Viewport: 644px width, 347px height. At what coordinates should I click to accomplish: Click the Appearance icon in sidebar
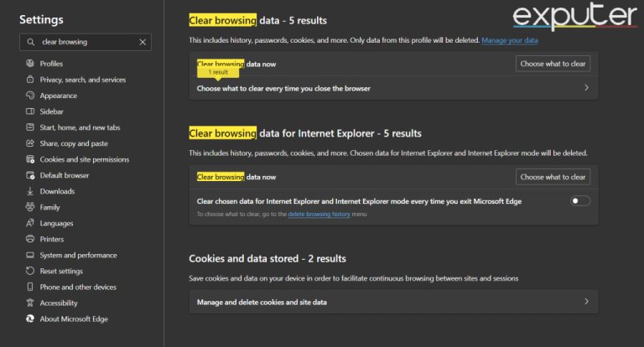[x=30, y=96]
